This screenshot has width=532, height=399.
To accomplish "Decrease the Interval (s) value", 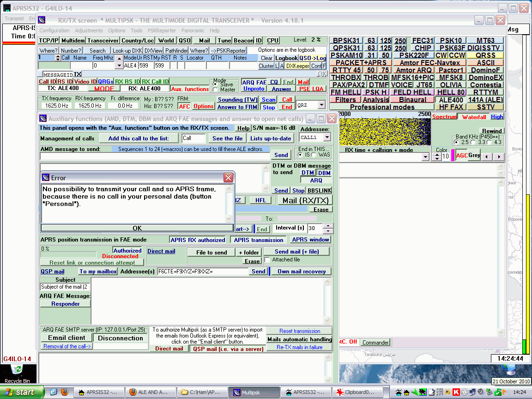I will tap(328, 231).
